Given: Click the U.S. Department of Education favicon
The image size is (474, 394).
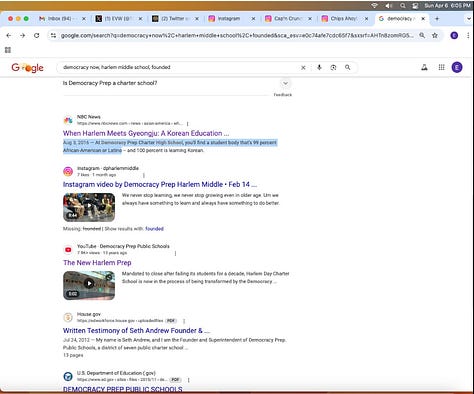Looking at the screenshot, I should pyautogui.click(x=68, y=376).
